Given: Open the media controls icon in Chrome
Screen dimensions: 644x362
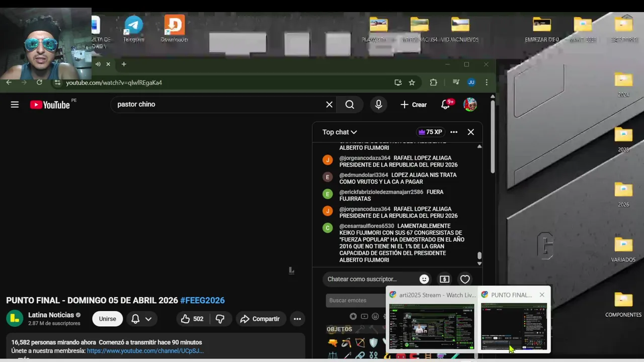Looking at the screenshot, I should pyautogui.click(x=456, y=82).
